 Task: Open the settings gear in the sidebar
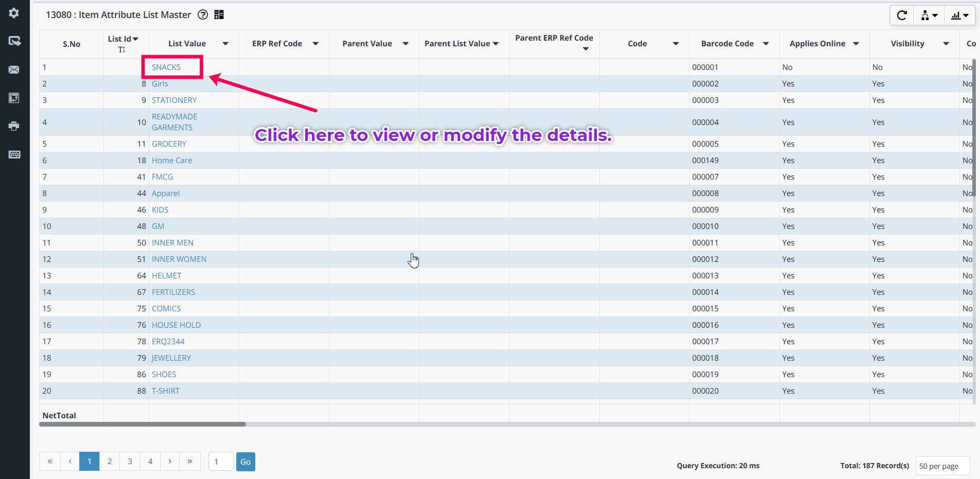(x=14, y=13)
